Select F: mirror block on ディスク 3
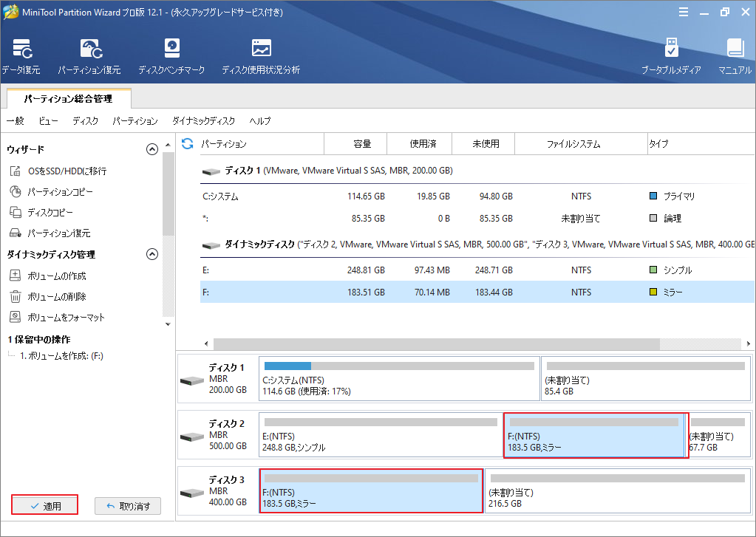756x537 pixels. (370, 491)
